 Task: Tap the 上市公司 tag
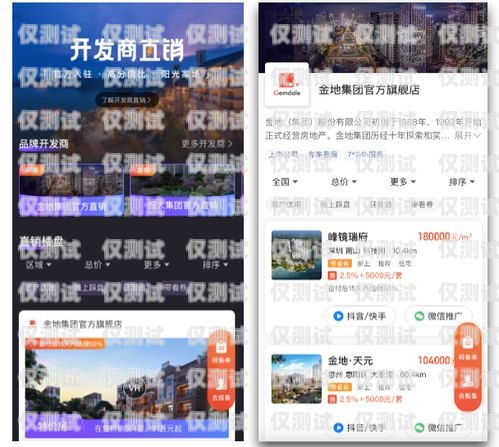(x=283, y=154)
